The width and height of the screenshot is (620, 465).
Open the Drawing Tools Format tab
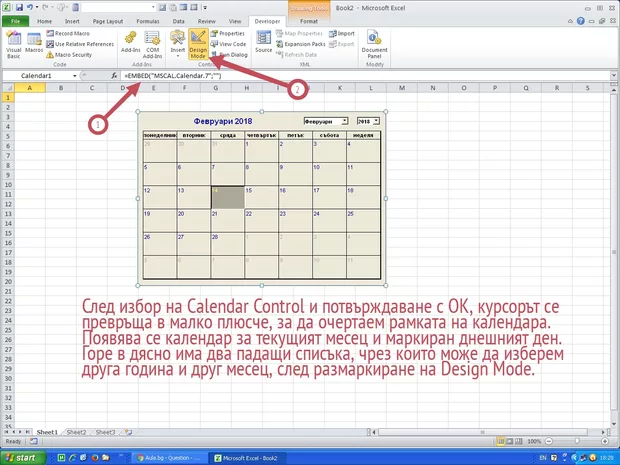click(309, 21)
